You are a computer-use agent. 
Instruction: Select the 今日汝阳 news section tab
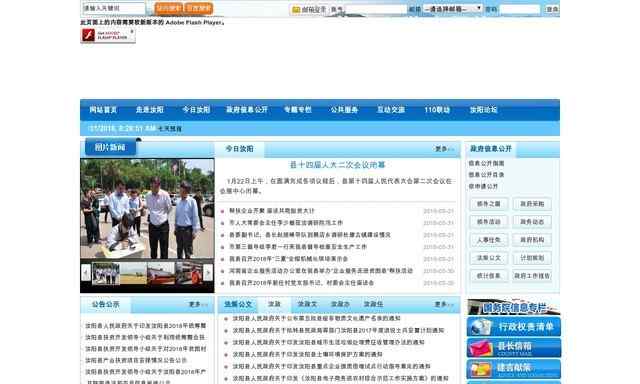(x=240, y=149)
